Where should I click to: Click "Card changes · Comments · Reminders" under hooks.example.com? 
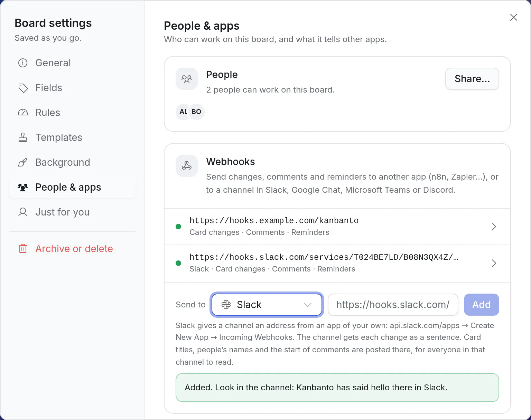click(259, 232)
